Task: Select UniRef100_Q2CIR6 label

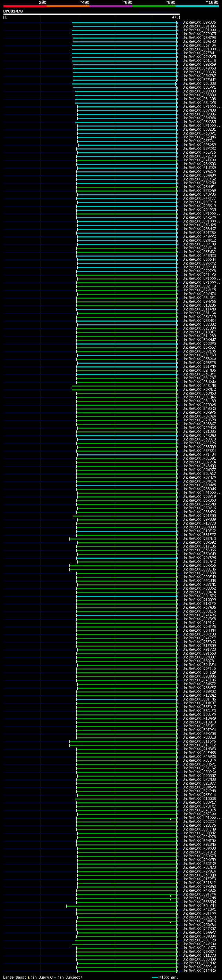Action: pos(199,443)
